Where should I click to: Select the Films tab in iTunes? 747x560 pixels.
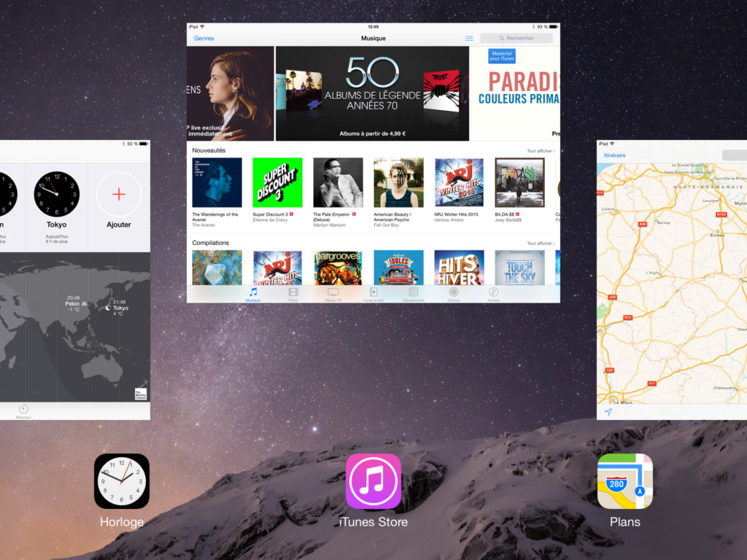[x=293, y=295]
